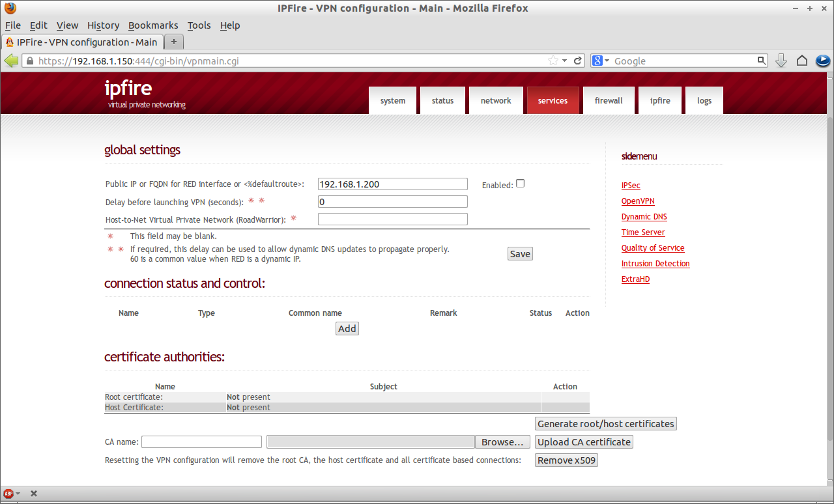Open downloads with the arrow icon
This screenshot has width=834, height=504.
click(x=781, y=61)
